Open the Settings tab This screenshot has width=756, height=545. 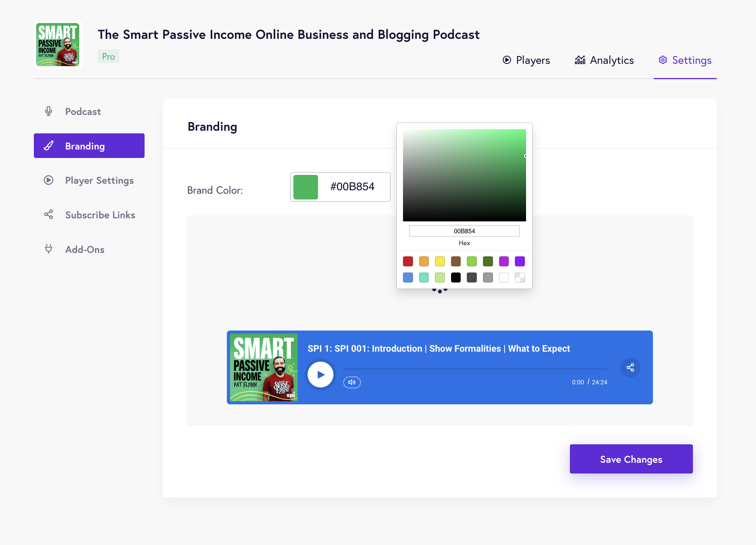685,60
